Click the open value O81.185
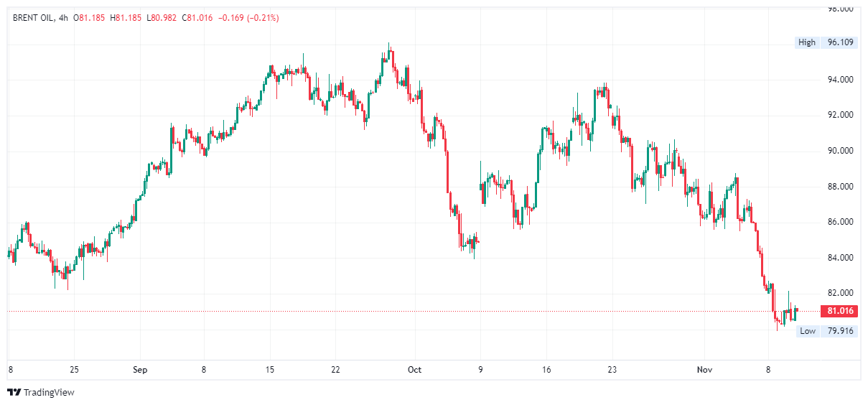The image size is (868, 405). point(92,17)
